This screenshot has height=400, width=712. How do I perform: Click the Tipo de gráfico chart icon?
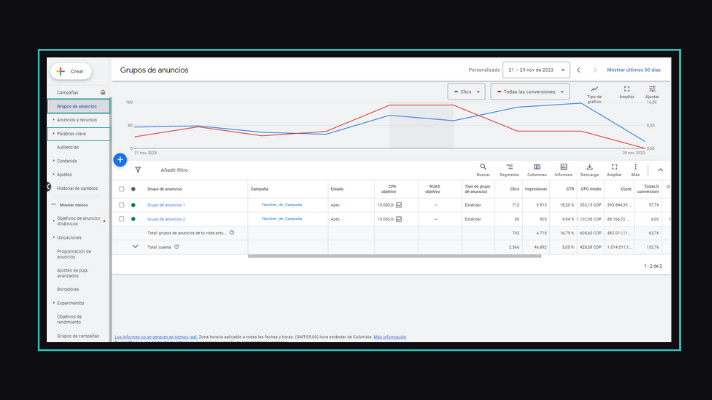pyautogui.click(x=594, y=89)
